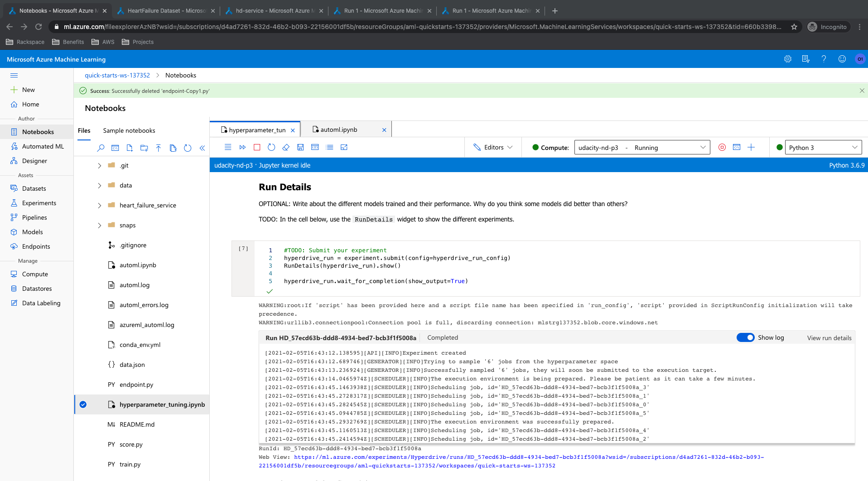This screenshot has width=868, height=481.
Task: Open Automated ML in the sidebar
Action: point(37,146)
